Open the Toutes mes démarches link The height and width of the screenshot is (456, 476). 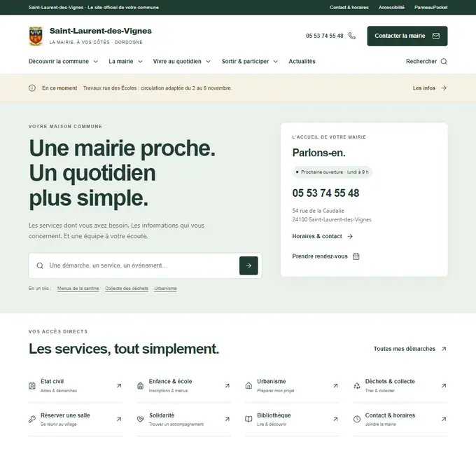coord(410,349)
